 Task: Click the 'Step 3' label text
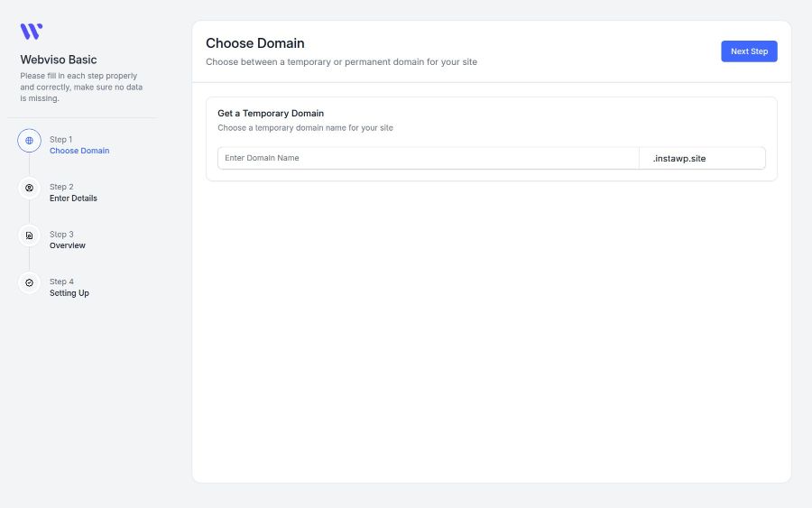(61, 235)
